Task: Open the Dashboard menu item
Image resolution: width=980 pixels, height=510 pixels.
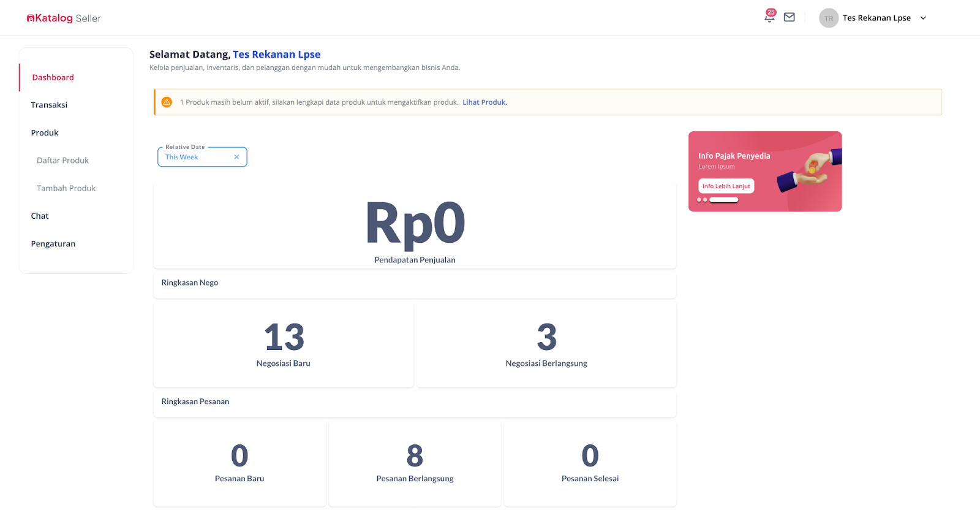Action: (53, 77)
